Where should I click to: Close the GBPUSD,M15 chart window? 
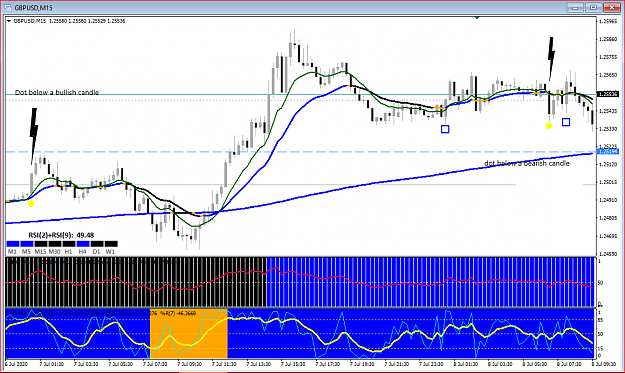click(612, 8)
